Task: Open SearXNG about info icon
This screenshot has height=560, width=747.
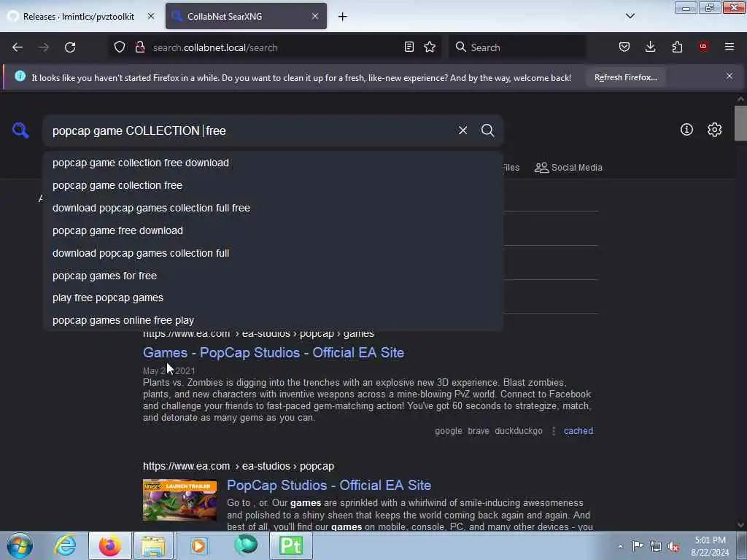Action: click(x=686, y=130)
